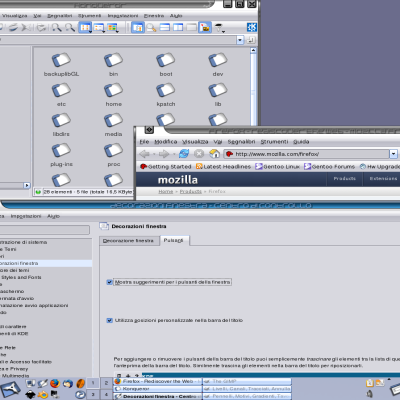Switch to virtual desktop 3 in pager

tap(93, 395)
